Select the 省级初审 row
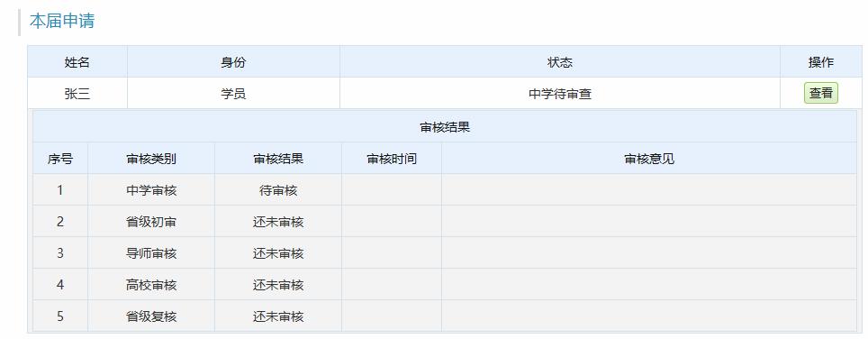The image size is (868, 339). 445,222
